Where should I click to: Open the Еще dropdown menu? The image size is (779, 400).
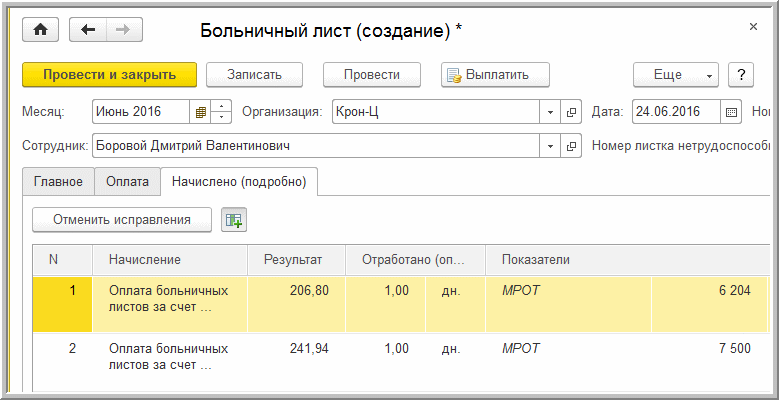pyautogui.click(x=676, y=75)
